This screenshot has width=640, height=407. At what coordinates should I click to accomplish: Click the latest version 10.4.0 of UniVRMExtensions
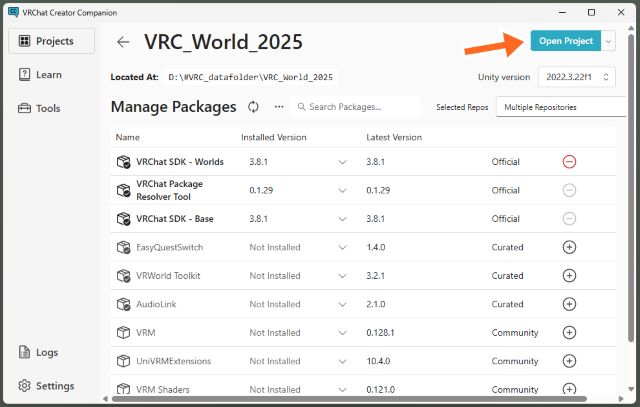(378, 361)
